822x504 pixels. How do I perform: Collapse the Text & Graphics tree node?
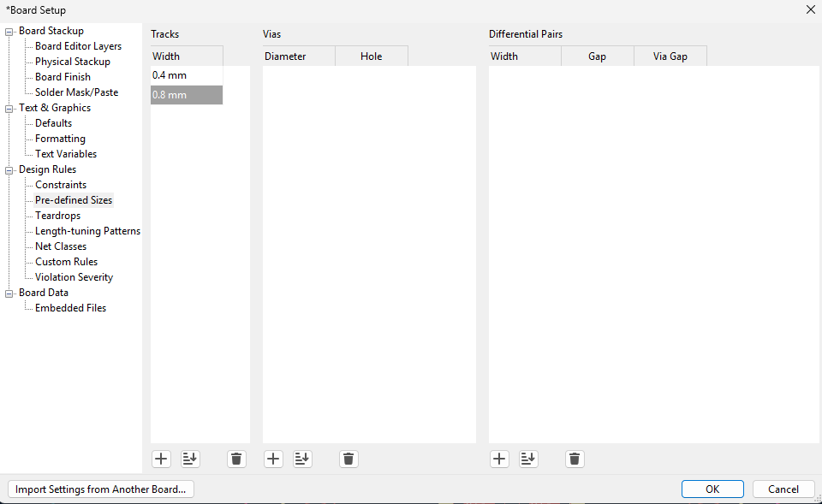click(10, 109)
